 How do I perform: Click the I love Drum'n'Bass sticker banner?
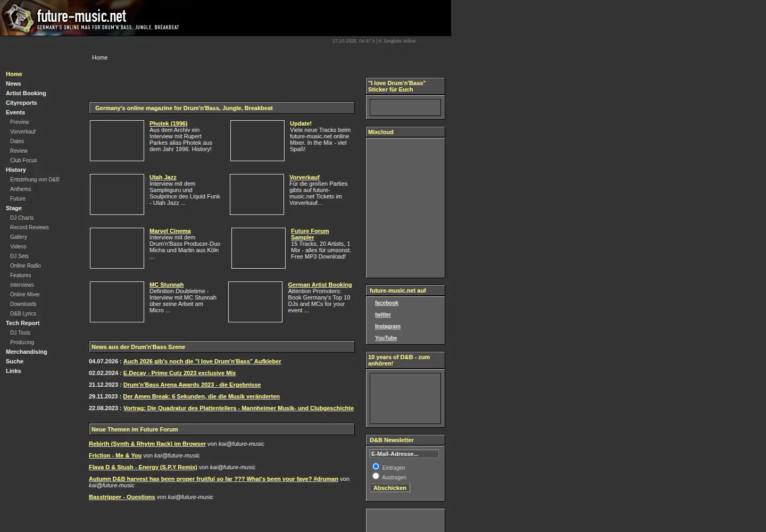[x=405, y=107]
